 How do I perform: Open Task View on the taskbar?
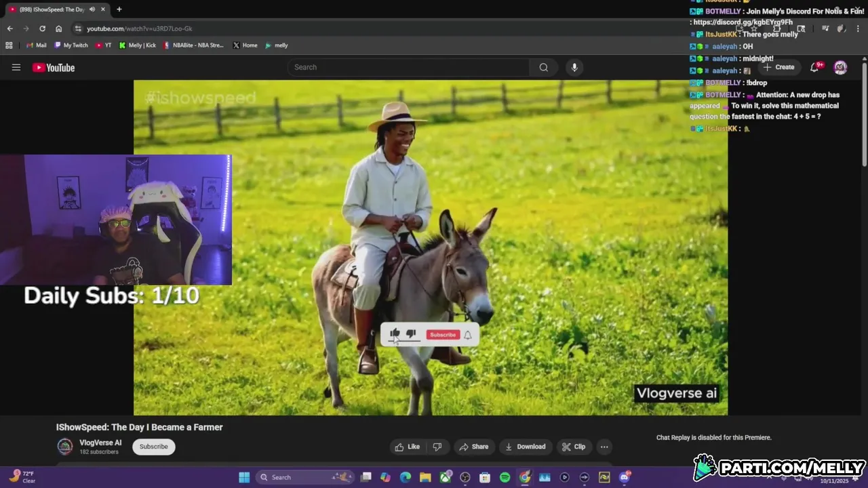(x=366, y=477)
